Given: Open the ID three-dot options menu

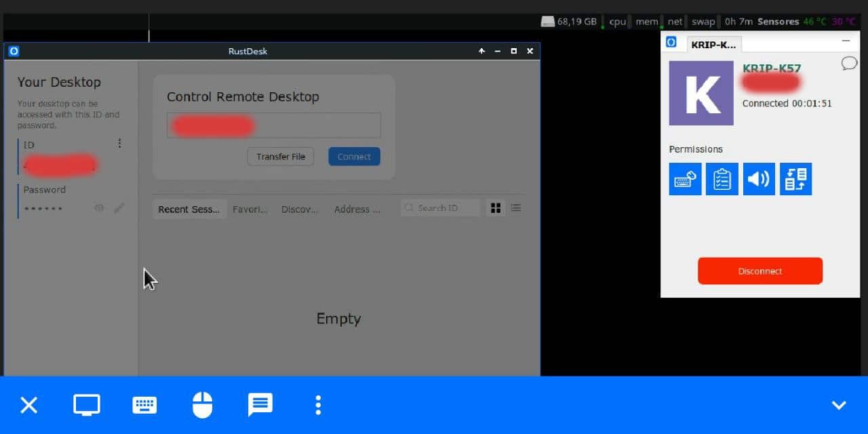Looking at the screenshot, I should click(x=119, y=143).
